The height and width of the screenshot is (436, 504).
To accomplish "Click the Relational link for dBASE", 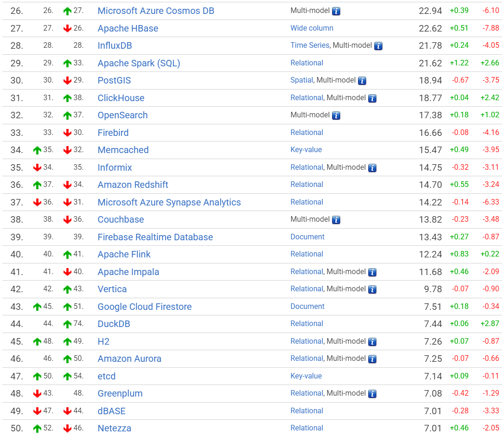I will (x=306, y=411).
